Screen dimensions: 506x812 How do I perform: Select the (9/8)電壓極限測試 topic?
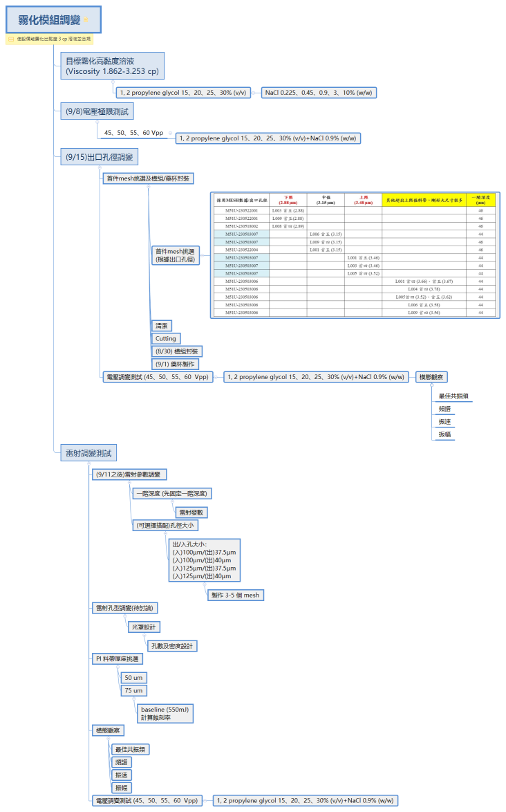pos(96,111)
